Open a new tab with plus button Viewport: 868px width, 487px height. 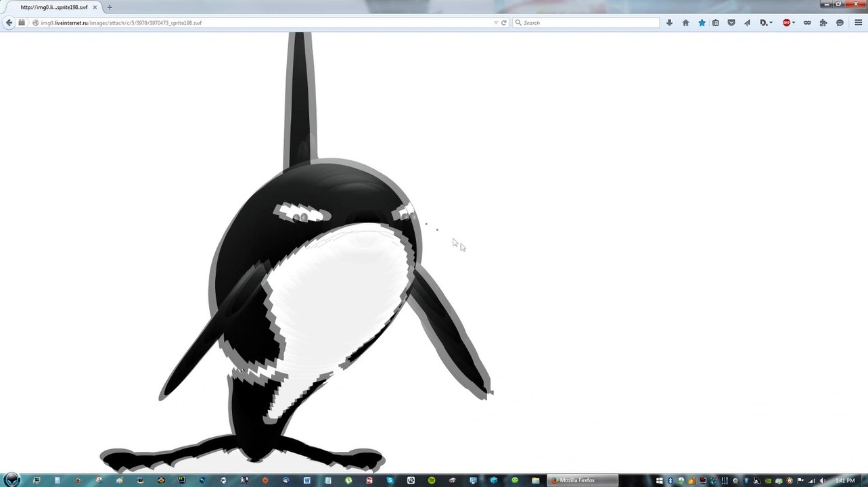coord(110,7)
